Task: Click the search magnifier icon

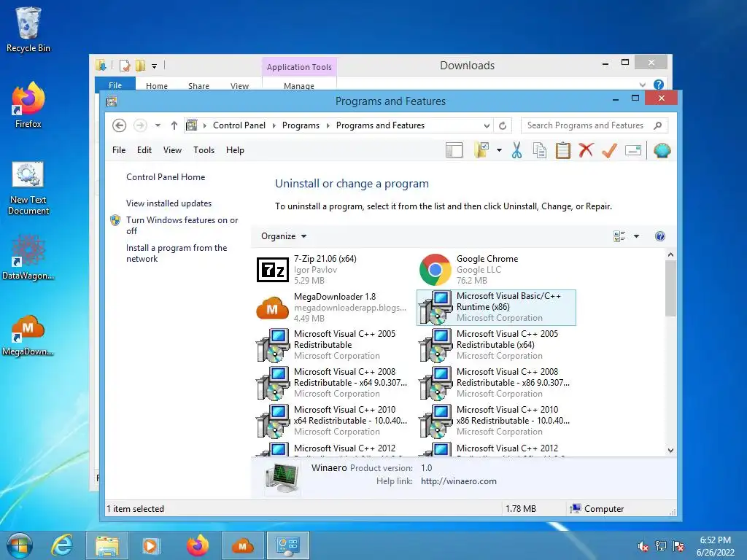Action: point(658,125)
